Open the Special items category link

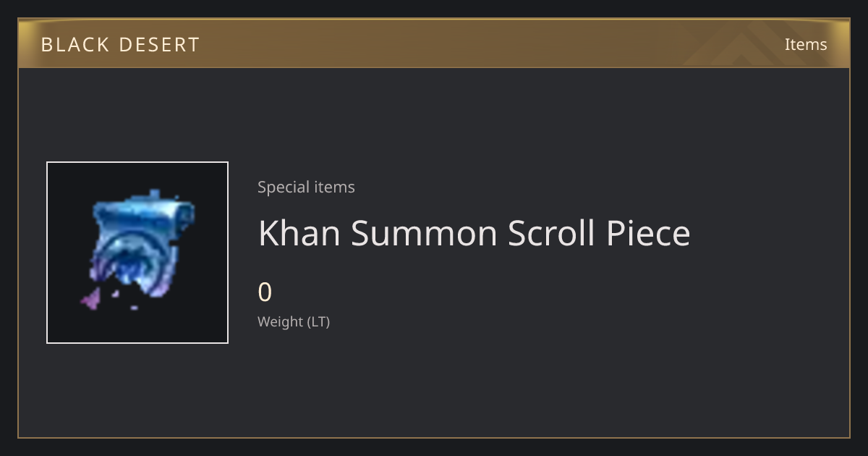306,187
